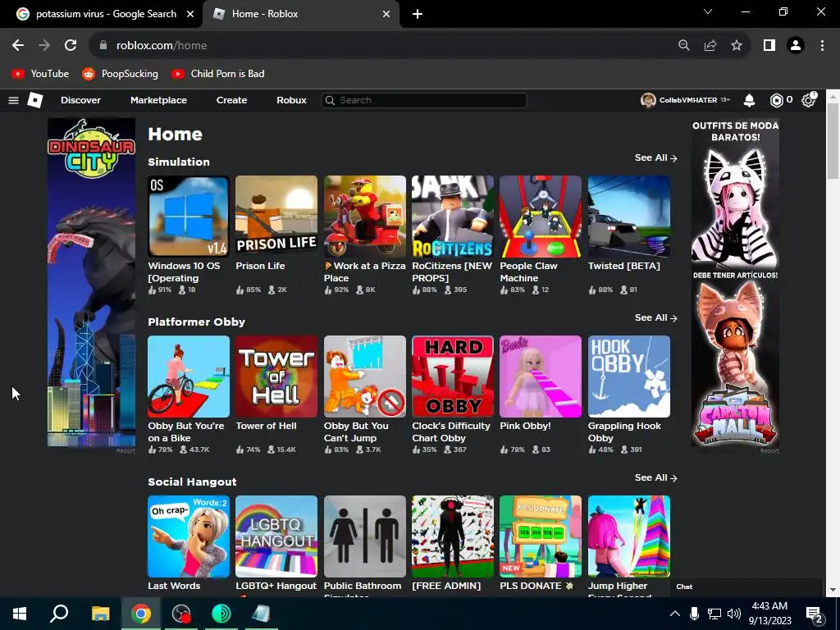Open the Roblox hamburger navigation menu
Viewport: 840px width, 630px height.
13,100
